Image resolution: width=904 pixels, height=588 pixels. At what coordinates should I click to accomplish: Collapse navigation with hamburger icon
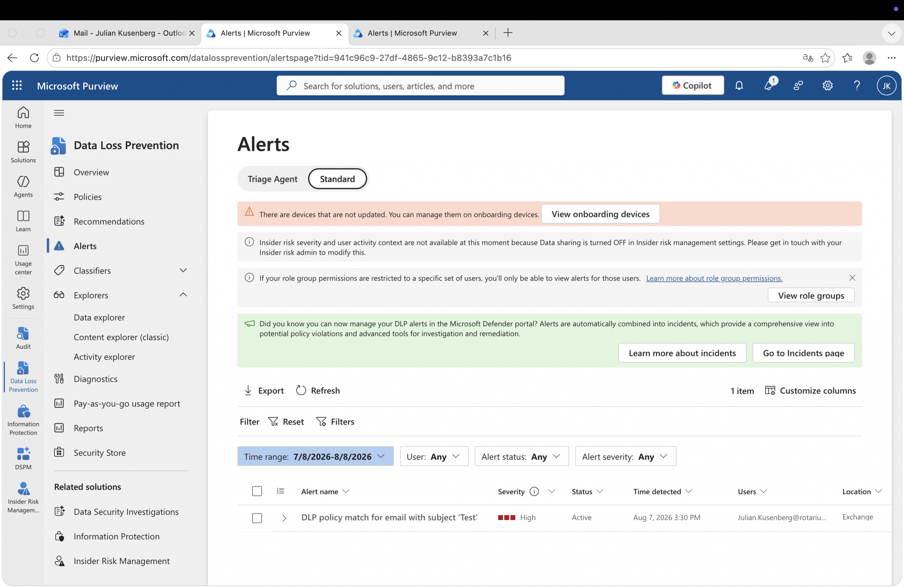pyautogui.click(x=59, y=113)
